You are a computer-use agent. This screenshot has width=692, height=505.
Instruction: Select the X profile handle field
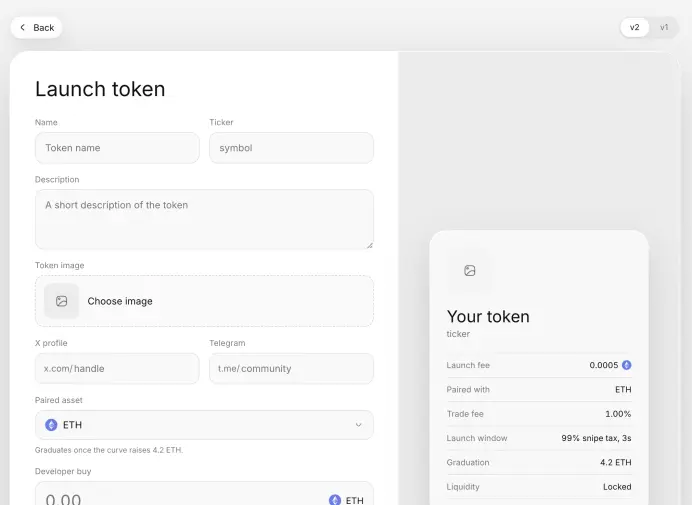click(117, 369)
